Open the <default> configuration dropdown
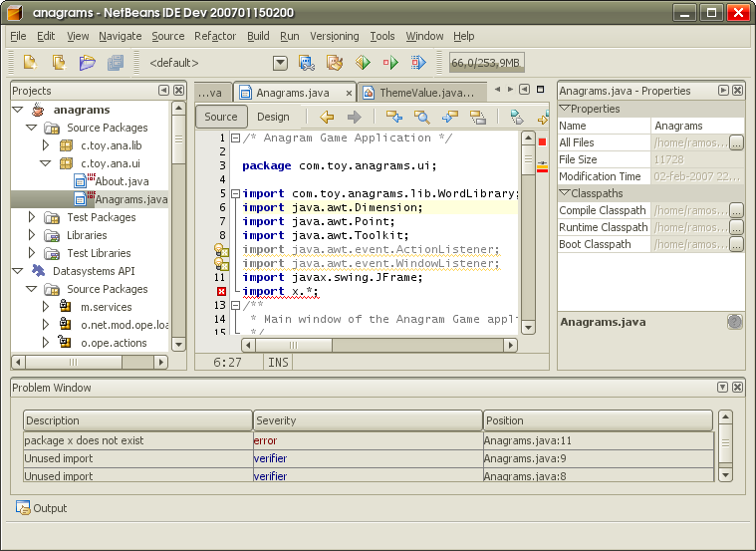This screenshot has height=551, width=756. click(x=280, y=63)
